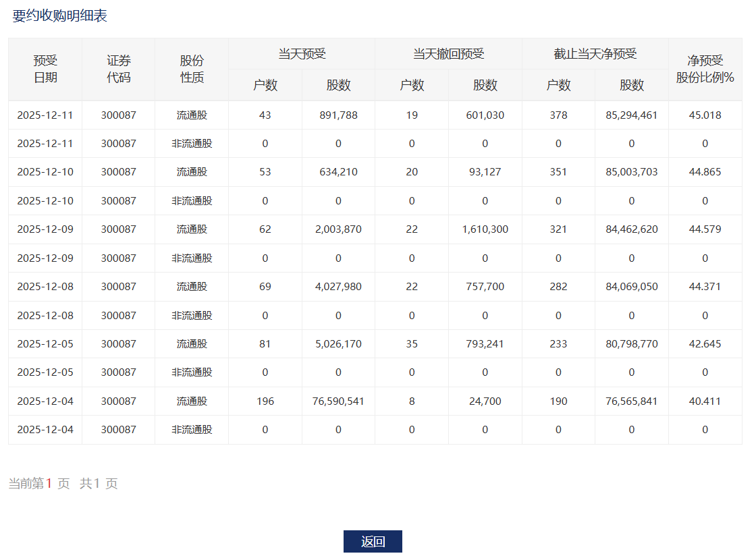
Task: Click the 预受日期 column header
Action: [45, 69]
